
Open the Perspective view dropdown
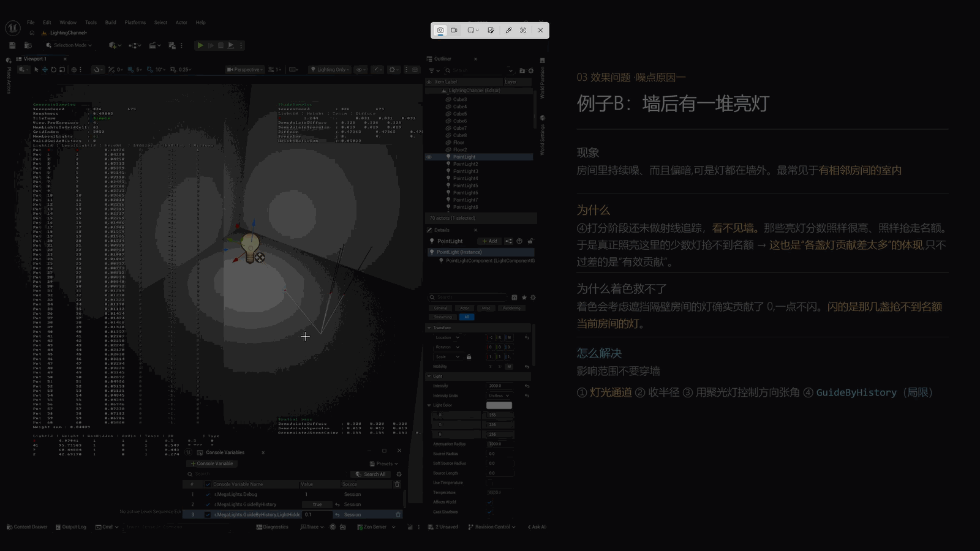click(245, 70)
